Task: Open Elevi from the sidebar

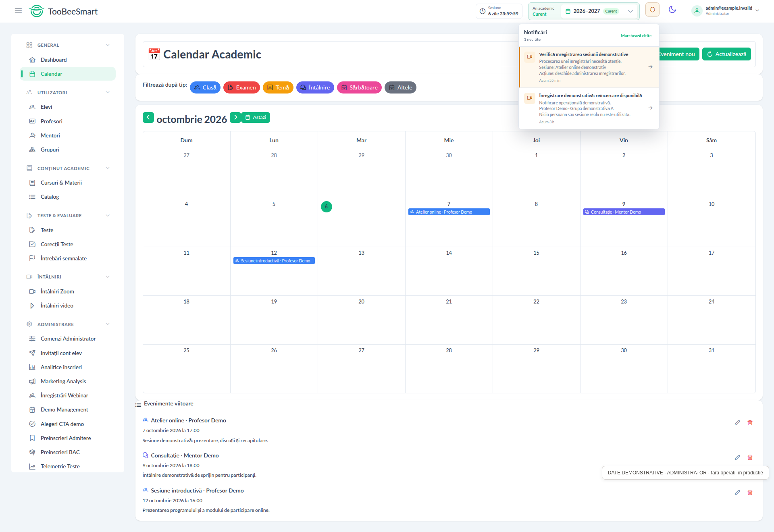Action: pyautogui.click(x=68, y=107)
